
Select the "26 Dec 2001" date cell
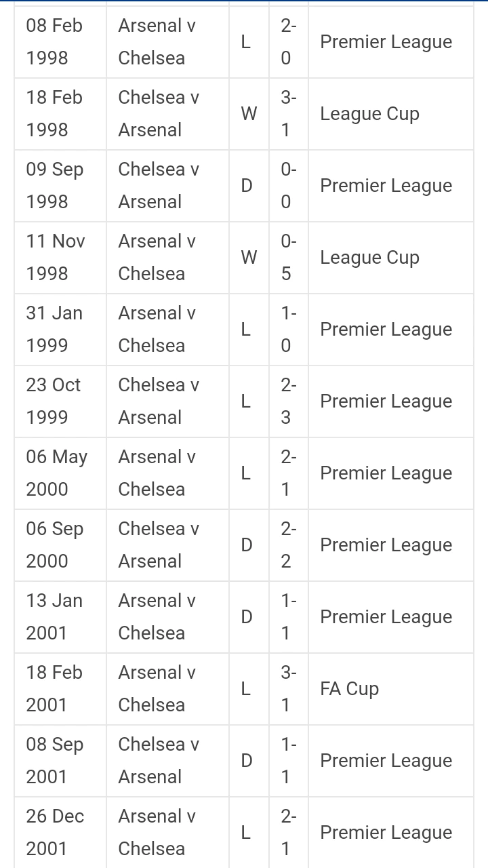coord(56,833)
